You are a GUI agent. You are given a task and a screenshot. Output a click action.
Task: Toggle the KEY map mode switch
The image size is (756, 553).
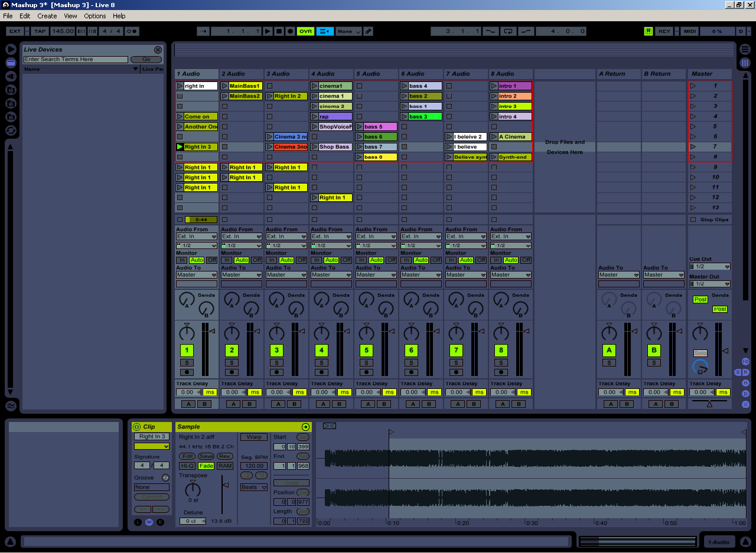(664, 31)
